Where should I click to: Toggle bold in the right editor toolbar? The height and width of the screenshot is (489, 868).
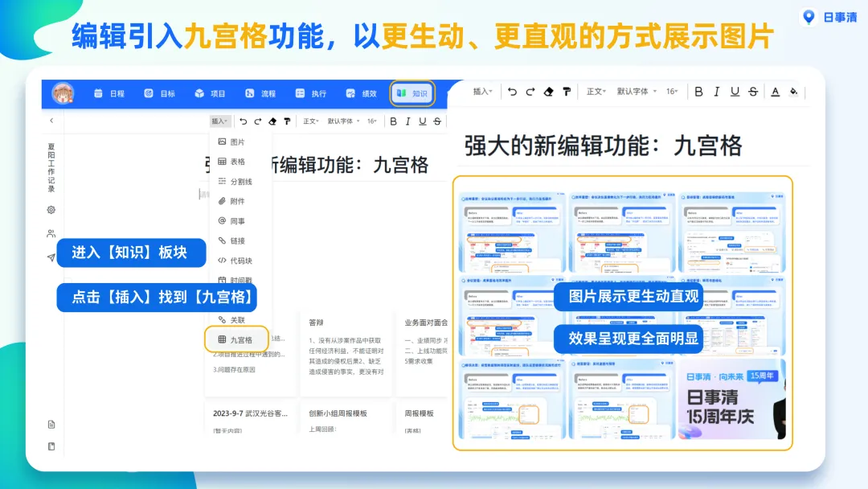(x=698, y=92)
